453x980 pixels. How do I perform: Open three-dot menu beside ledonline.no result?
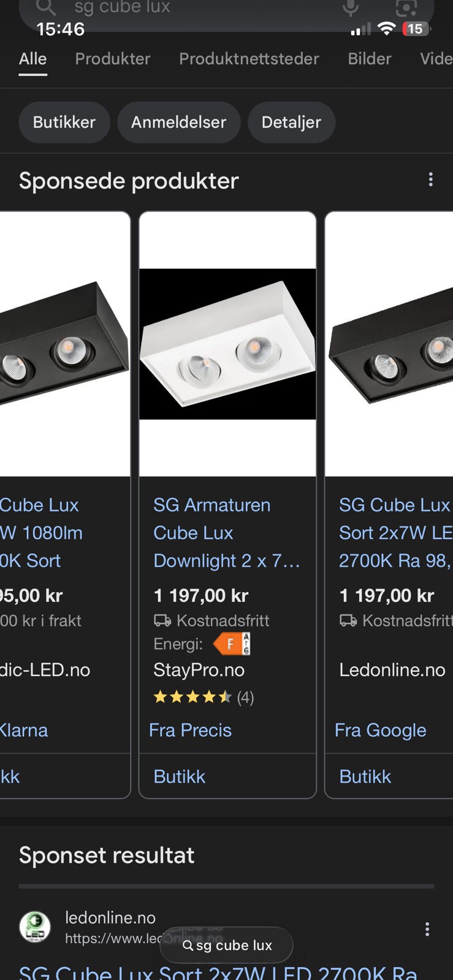[427, 929]
